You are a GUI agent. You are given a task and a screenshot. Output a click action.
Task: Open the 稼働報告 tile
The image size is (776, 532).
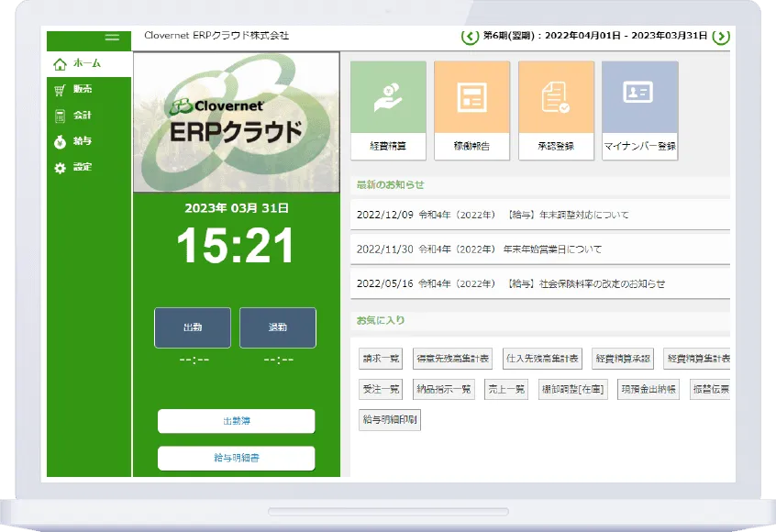click(x=471, y=110)
